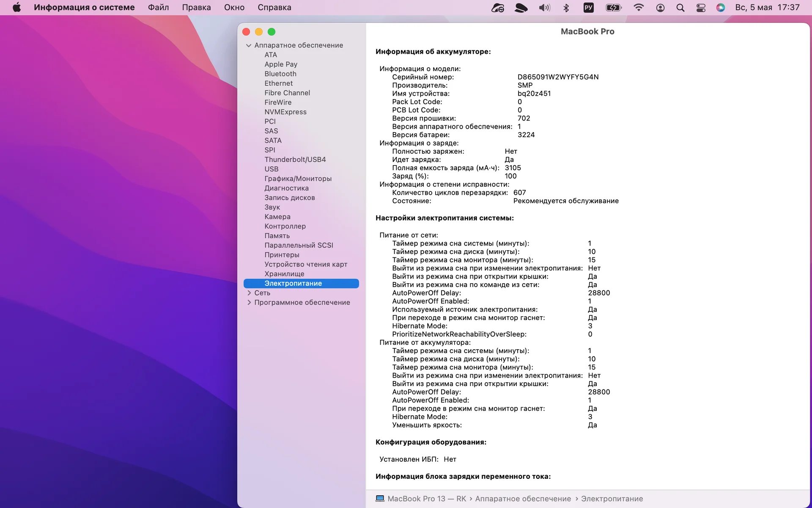812x508 pixels.
Task: Select Память in sidebar
Action: 277,236
